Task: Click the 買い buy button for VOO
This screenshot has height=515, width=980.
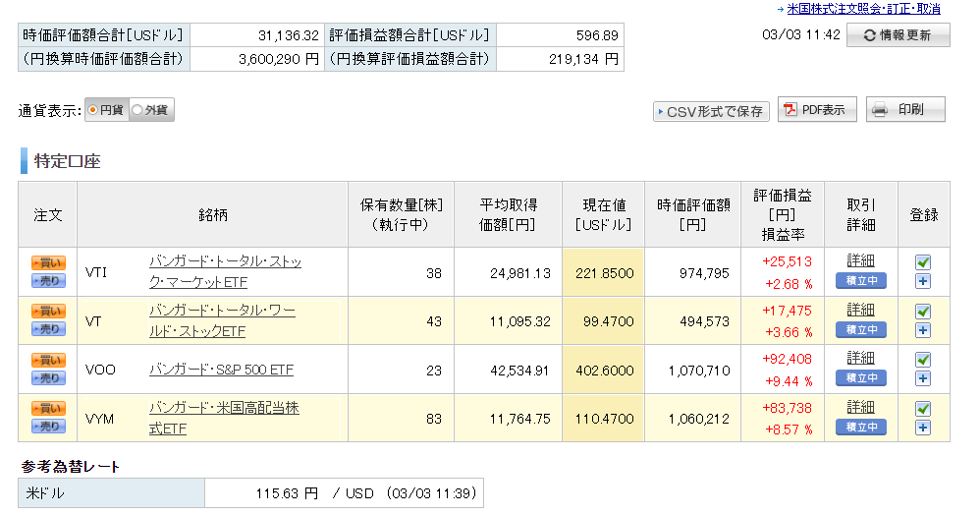Action: [49, 360]
